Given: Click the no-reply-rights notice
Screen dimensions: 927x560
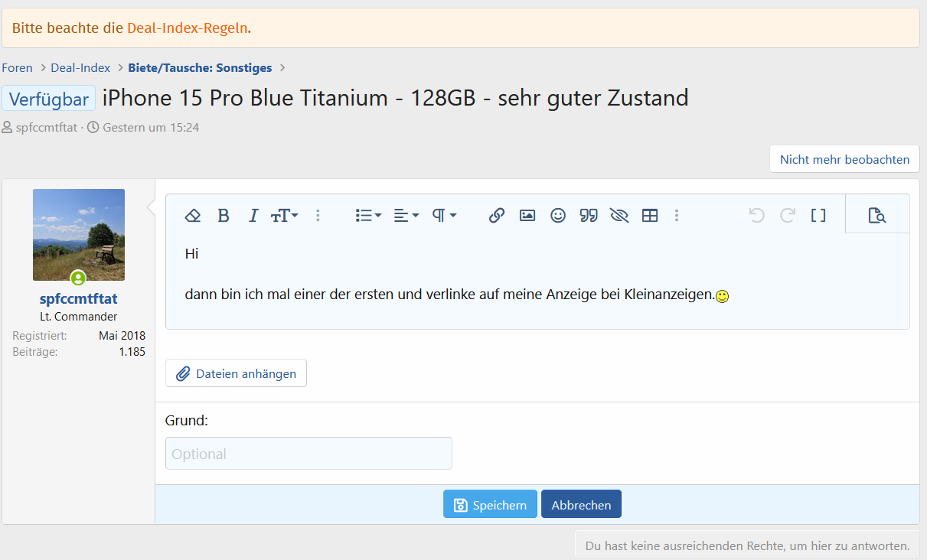Looking at the screenshot, I should coord(747,546).
